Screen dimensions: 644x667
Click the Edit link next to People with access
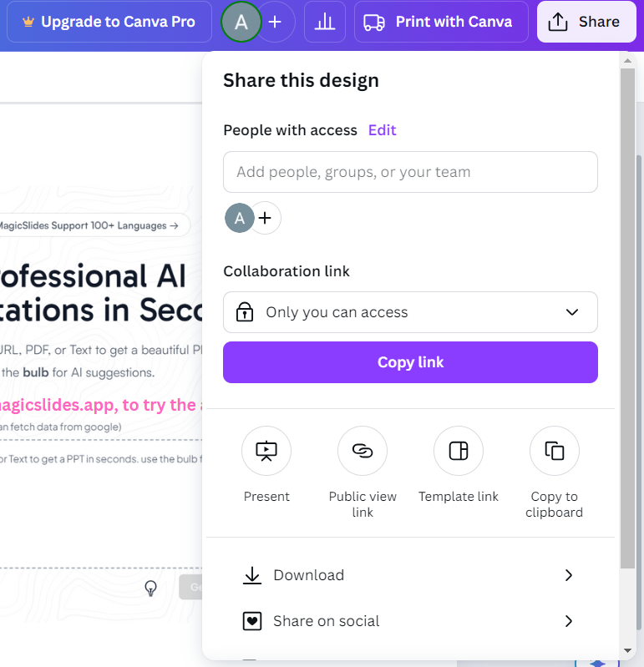coord(383,130)
